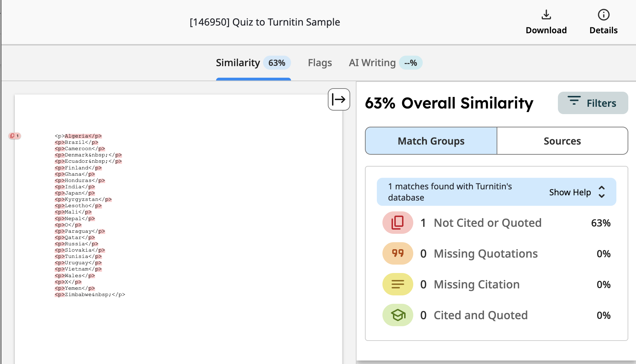
Task: Switch to the Flags tab
Action: pos(320,63)
